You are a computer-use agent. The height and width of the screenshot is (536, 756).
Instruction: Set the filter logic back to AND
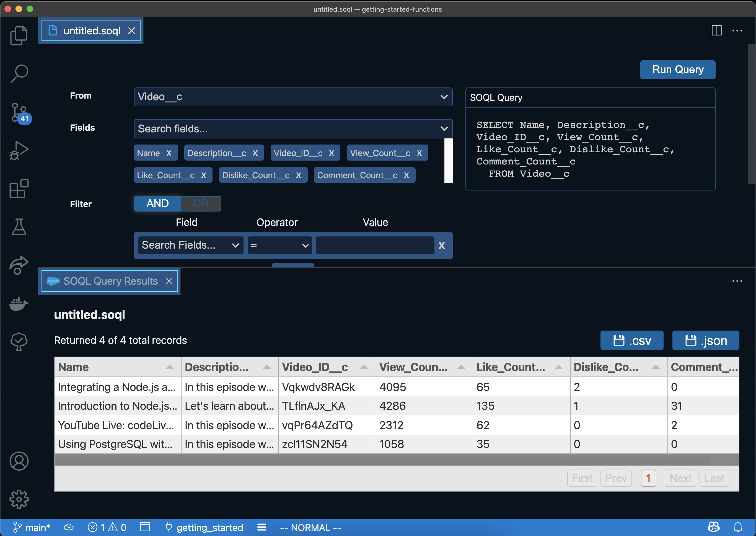coord(157,204)
